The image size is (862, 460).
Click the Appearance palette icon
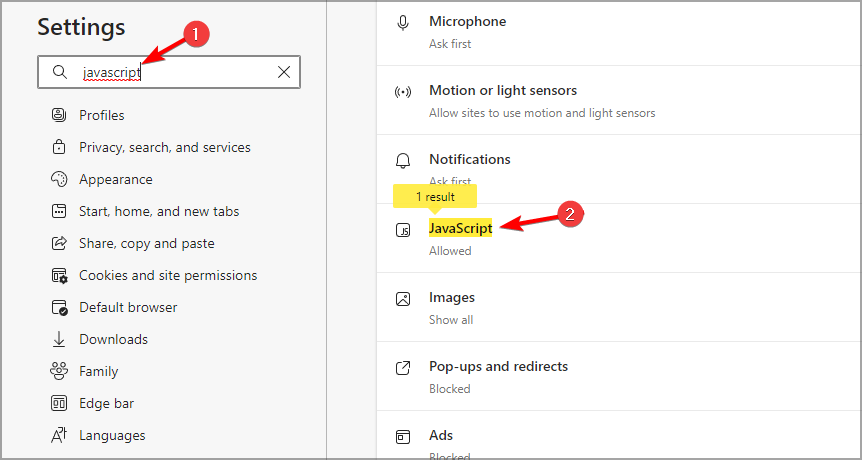pos(59,179)
